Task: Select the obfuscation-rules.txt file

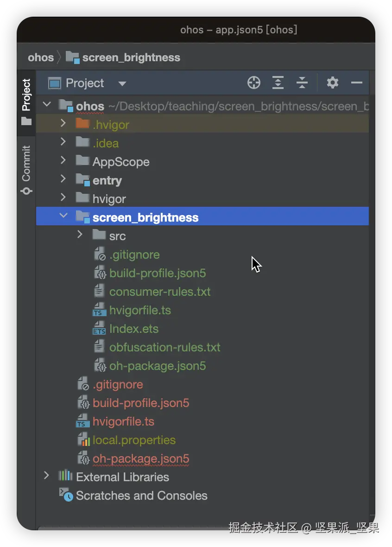Action: [164, 348]
